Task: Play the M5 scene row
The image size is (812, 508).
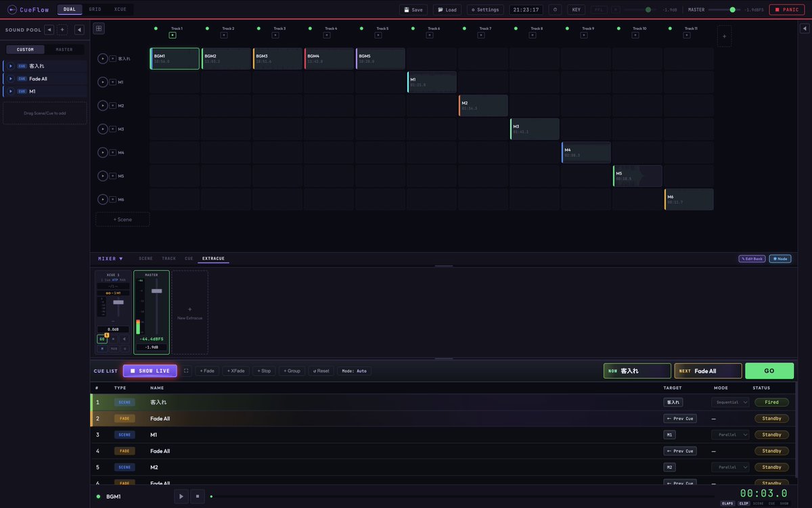Action: 103,176
